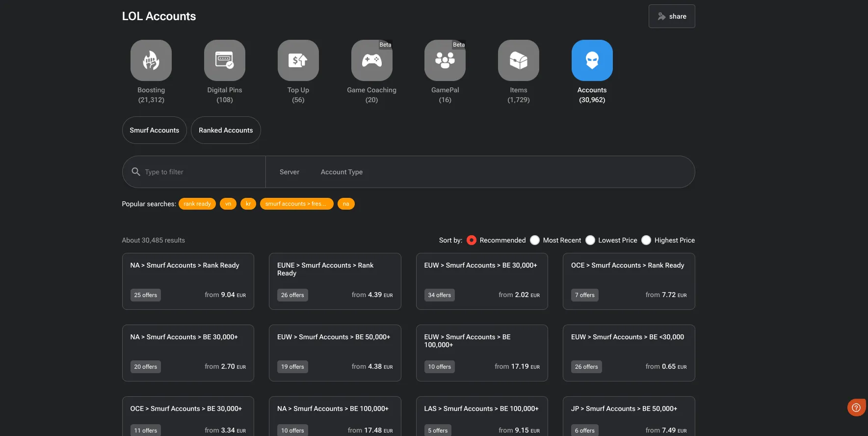Click the share button
The width and height of the screenshot is (868, 436).
pyautogui.click(x=672, y=16)
